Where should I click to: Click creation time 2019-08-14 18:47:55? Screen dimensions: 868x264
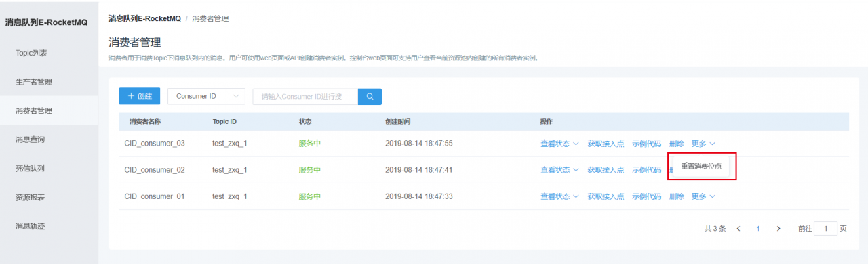coord(418,144)
